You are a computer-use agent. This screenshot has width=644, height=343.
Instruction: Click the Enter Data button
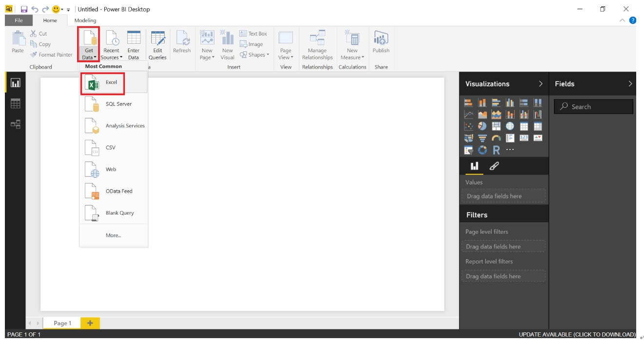pos(134,45)
